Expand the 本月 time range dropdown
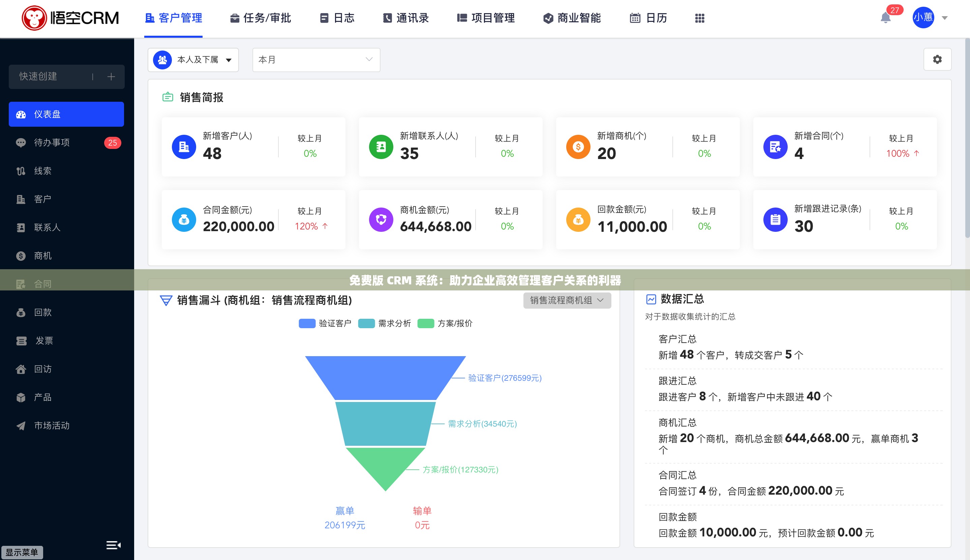This screenshot has width=970, height=560. (x=315, y=60)
